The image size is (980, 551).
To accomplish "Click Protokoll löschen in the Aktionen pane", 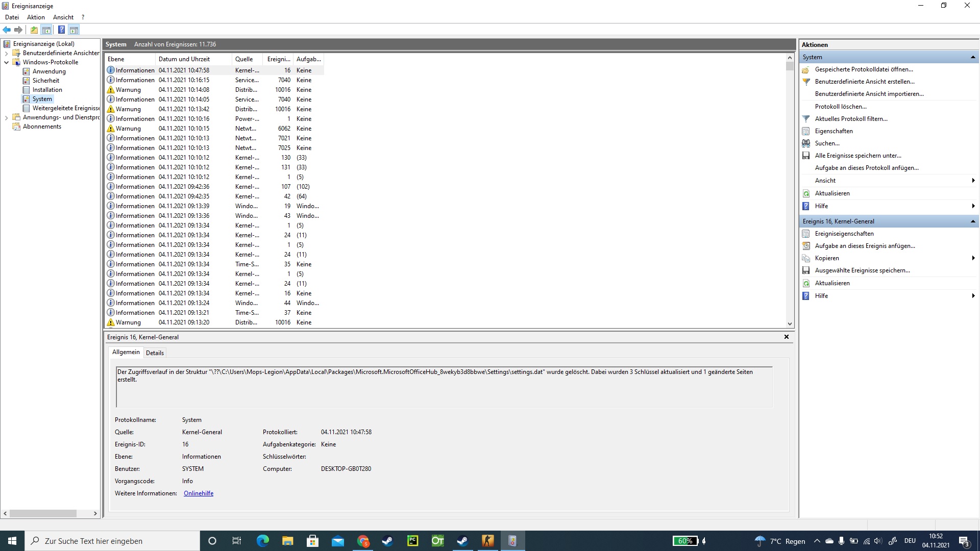I will 840,107.
